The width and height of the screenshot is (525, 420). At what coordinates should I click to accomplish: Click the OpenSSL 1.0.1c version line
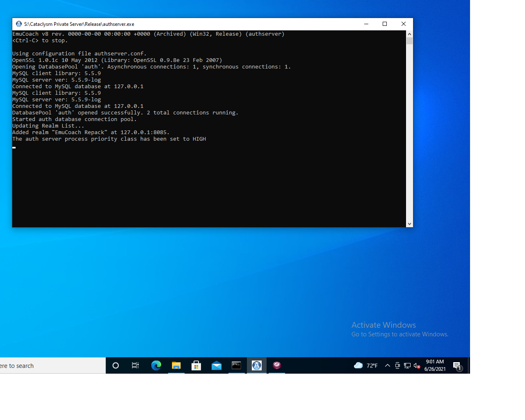click(x=117, y=60)
